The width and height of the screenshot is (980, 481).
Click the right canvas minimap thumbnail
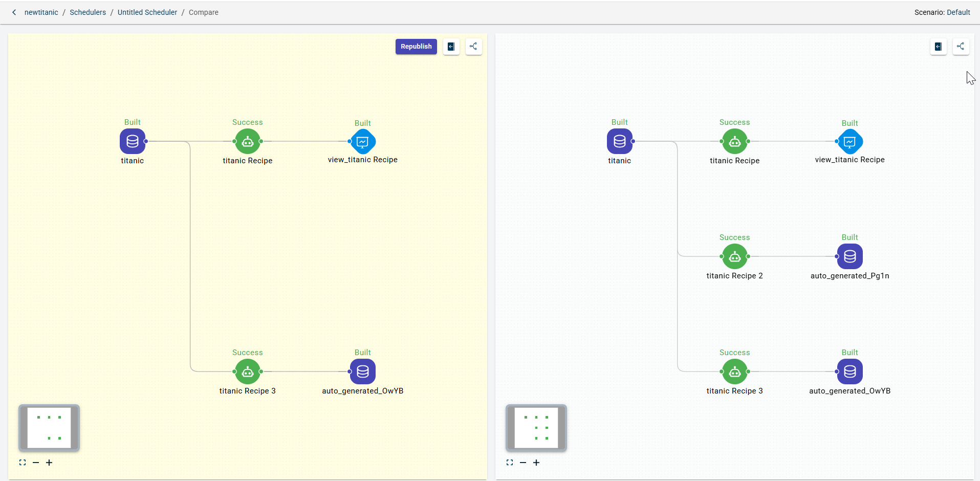536,428
